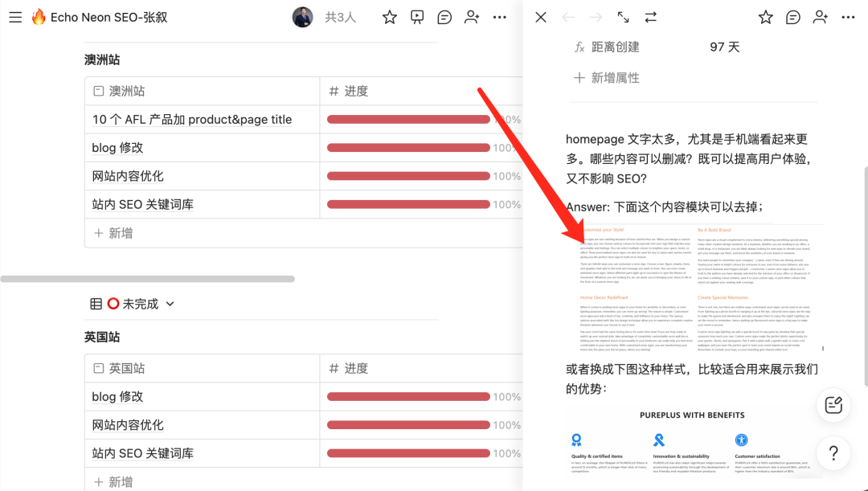Open comments in the left page header
The image size is (868, 491).
click(x=444, y=17)
